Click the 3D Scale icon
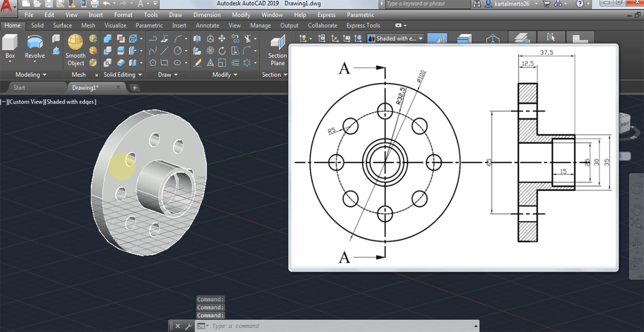This screenshot has height=332, width=644. (210, 63)
